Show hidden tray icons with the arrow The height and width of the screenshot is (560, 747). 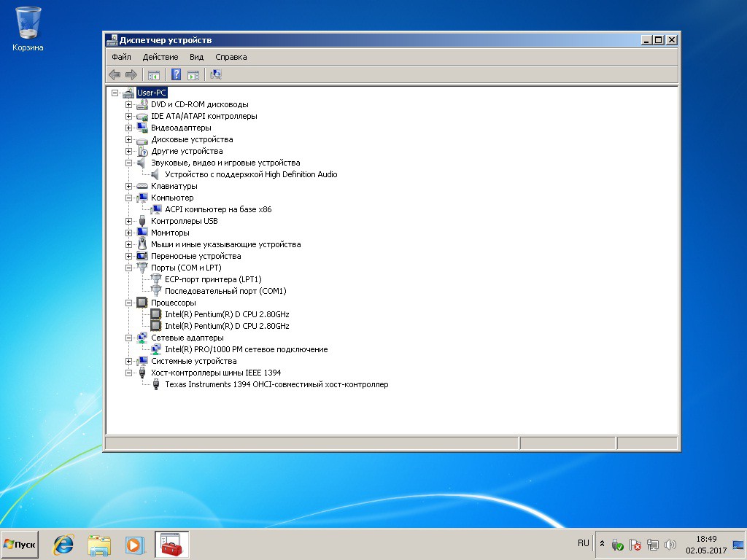tap(602, 544)
